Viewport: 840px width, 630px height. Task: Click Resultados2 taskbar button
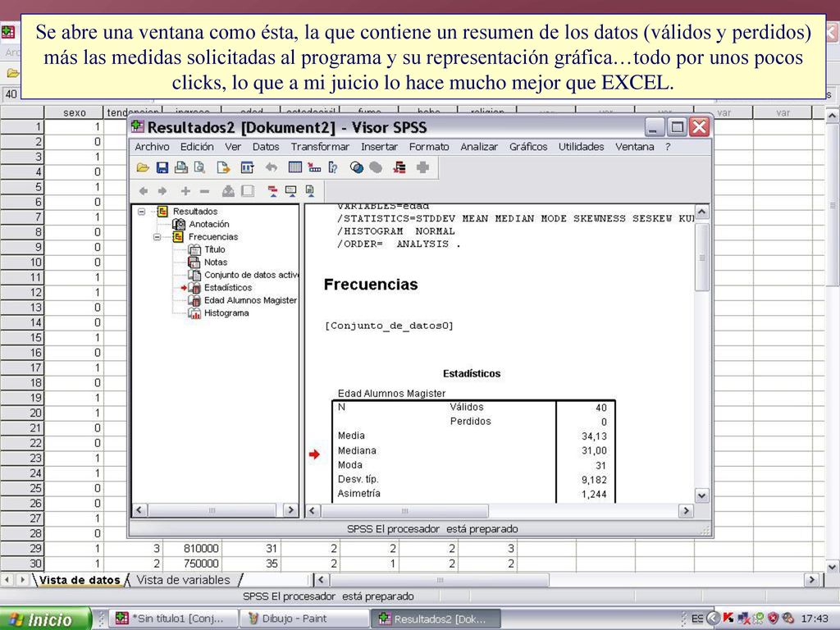tap(435, 619)
